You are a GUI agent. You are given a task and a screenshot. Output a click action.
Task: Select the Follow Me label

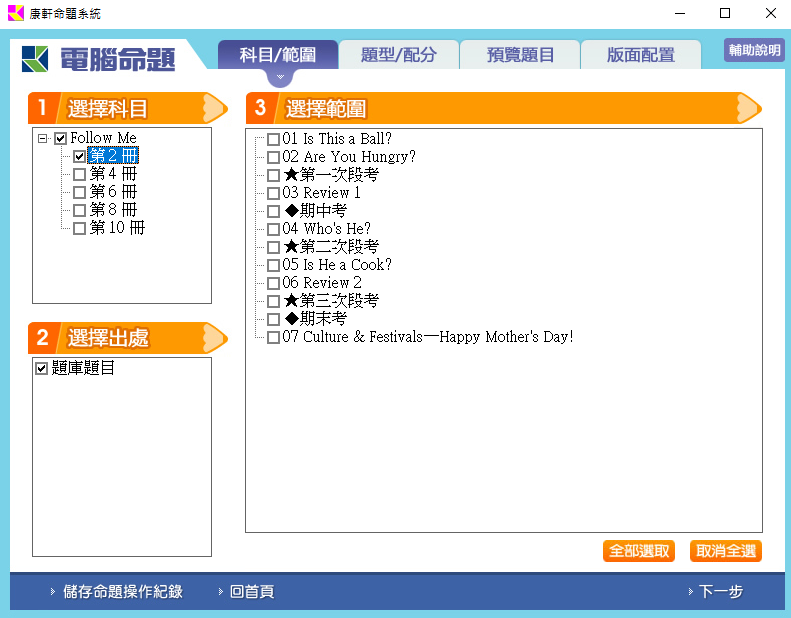103,138
